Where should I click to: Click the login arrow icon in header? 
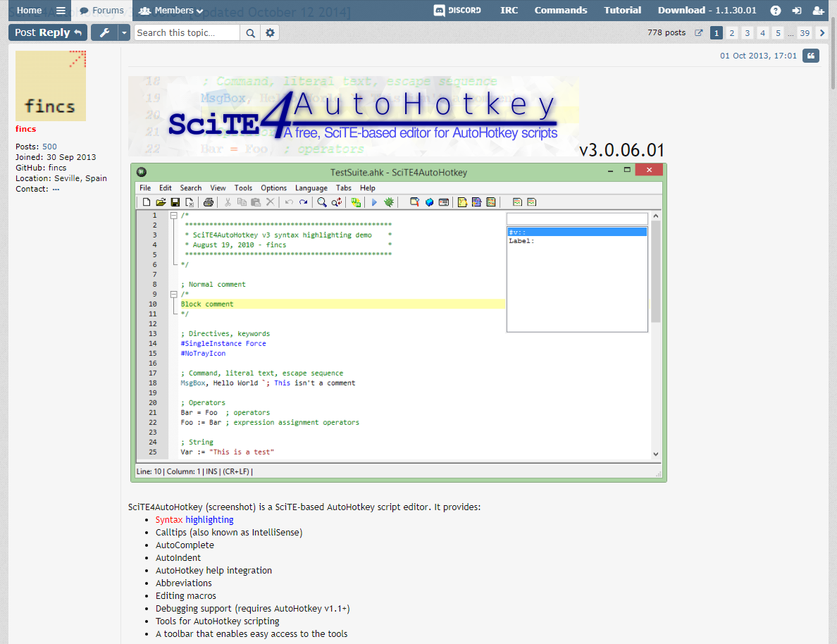coord(796,10)
